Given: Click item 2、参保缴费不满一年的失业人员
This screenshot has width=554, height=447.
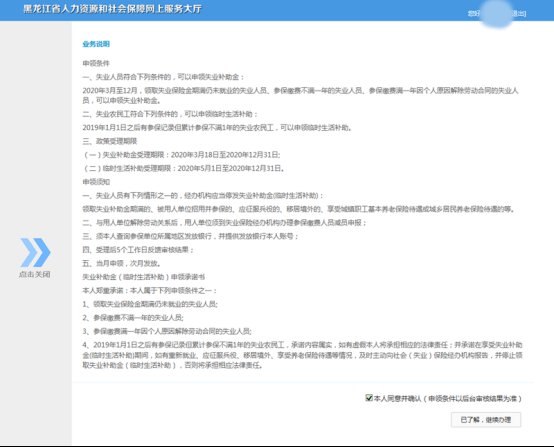Looking at the screenshot, I should click(133, 318).
